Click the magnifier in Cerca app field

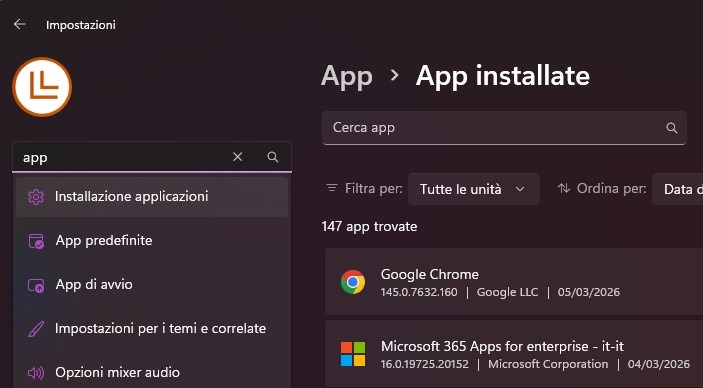point(671,128)
